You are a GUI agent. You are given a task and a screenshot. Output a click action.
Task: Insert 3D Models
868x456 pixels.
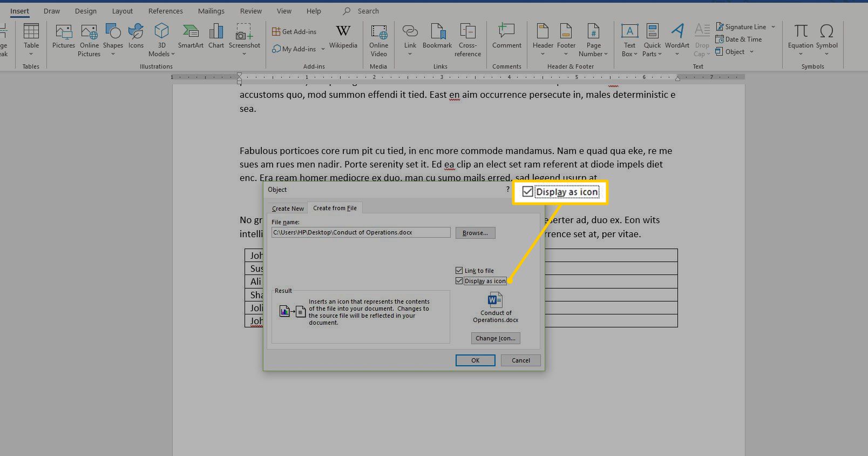(161, 40)
